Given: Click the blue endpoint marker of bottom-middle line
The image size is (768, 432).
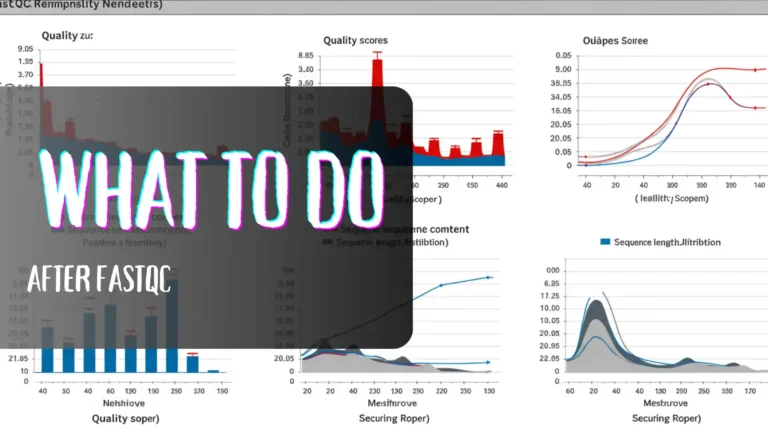Looking at the screenshot, I should [x=489, y=277].
